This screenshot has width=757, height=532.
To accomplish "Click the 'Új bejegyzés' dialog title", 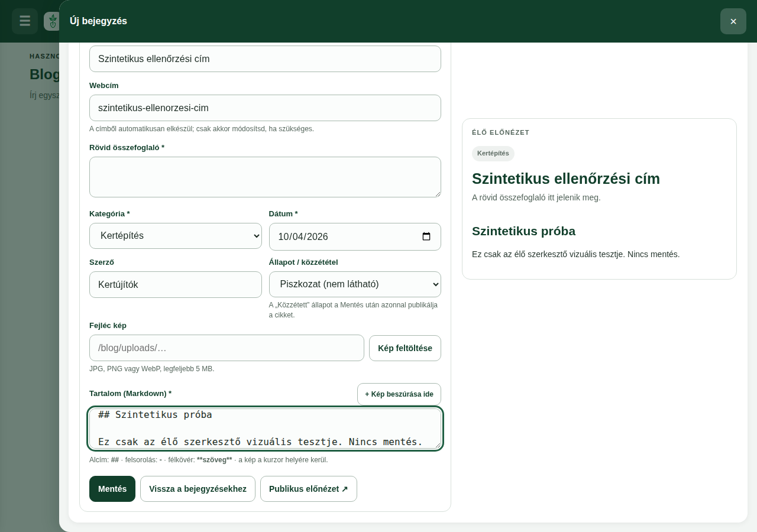I will 98,21.
